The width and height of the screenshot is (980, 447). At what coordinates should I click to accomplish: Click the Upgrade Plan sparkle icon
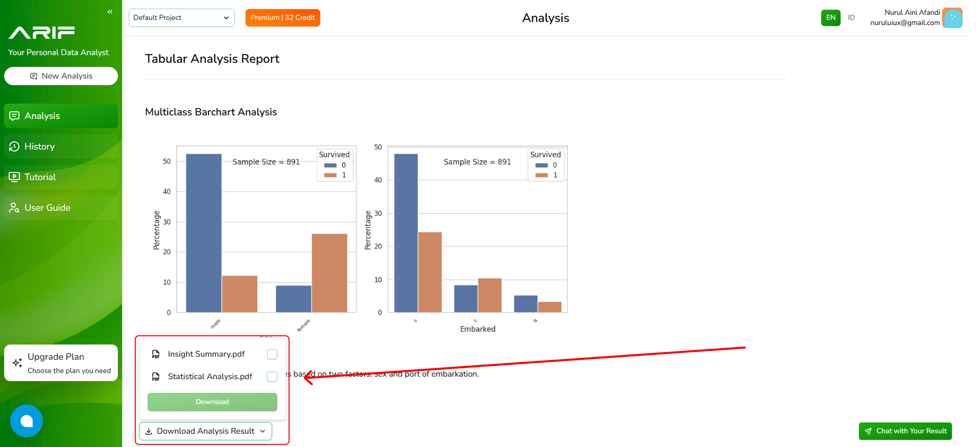click(17, 363)
